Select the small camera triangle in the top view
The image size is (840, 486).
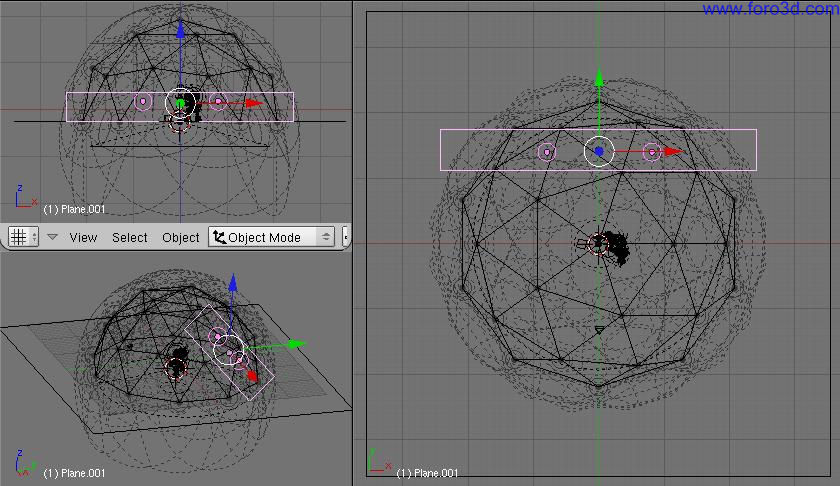[599, 330]
